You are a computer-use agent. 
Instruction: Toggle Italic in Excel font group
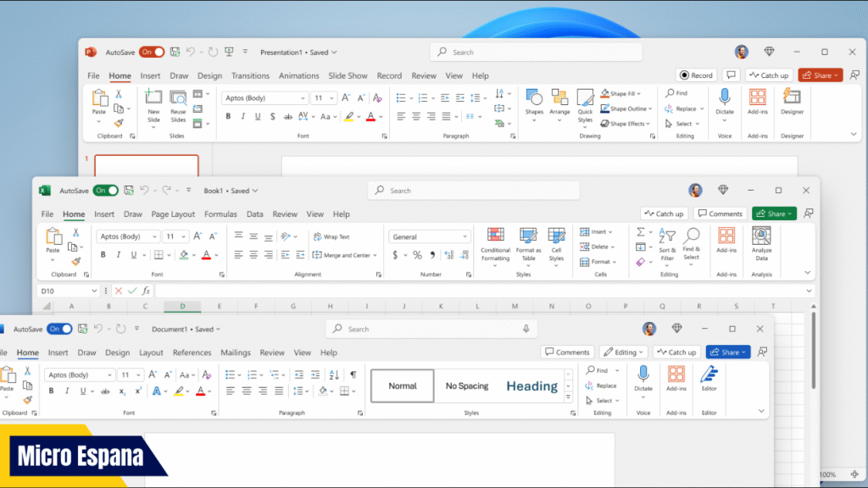click(x=119, y=255)
